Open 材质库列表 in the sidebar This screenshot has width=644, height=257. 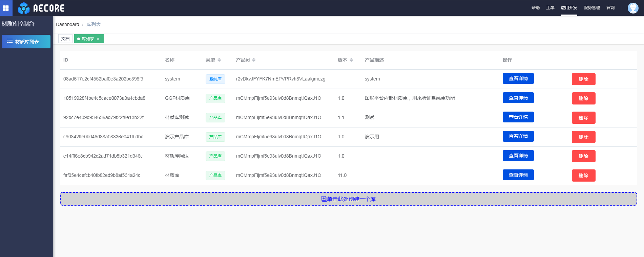tap(26, 42)
